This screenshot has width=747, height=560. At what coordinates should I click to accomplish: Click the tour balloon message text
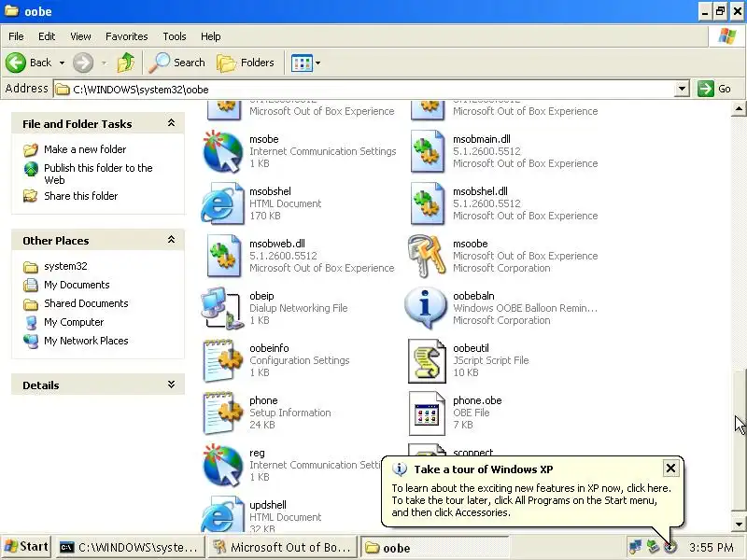531,500
